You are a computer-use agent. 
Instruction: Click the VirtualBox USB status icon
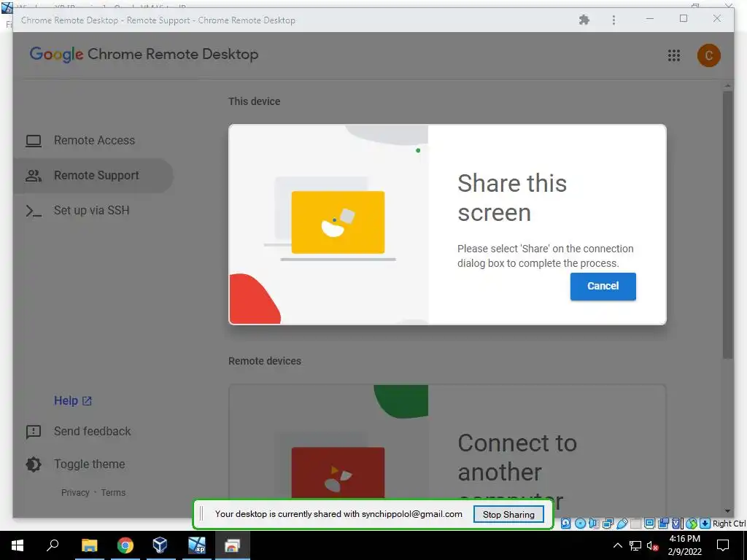point(622,524)
